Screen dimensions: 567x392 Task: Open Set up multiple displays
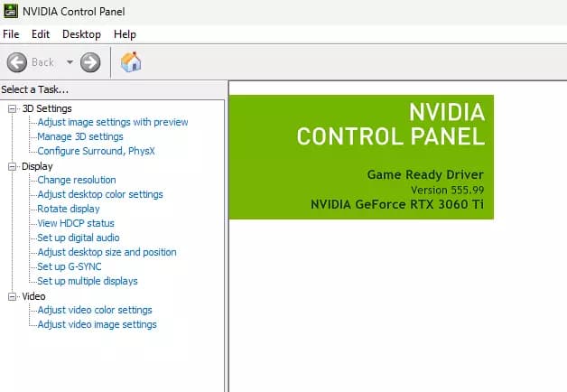[x=88, y=281]
